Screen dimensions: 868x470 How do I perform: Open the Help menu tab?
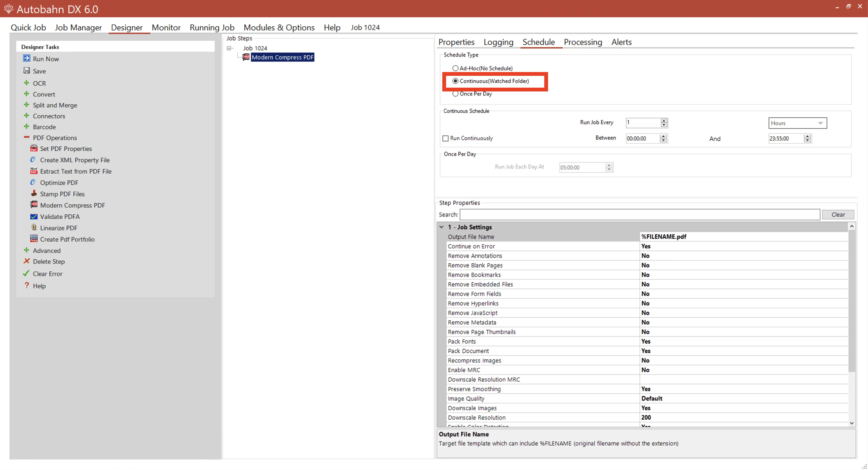pyautogui.click(x=332, y=27)
